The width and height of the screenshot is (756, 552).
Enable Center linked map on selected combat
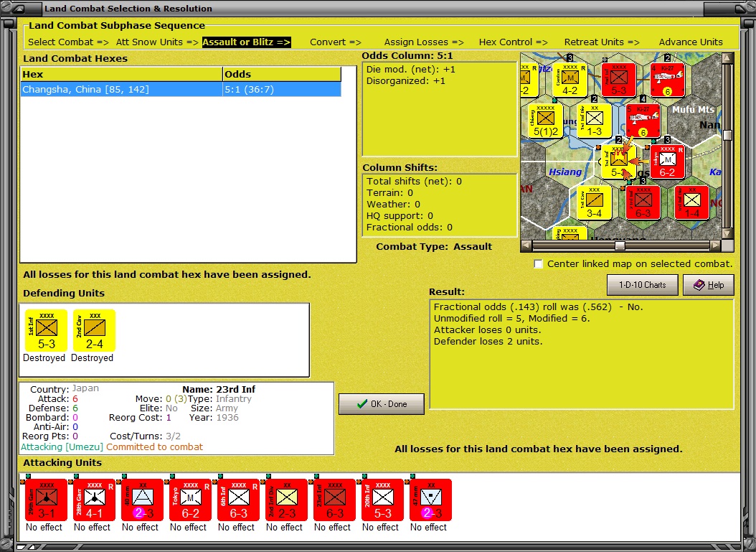539,264
